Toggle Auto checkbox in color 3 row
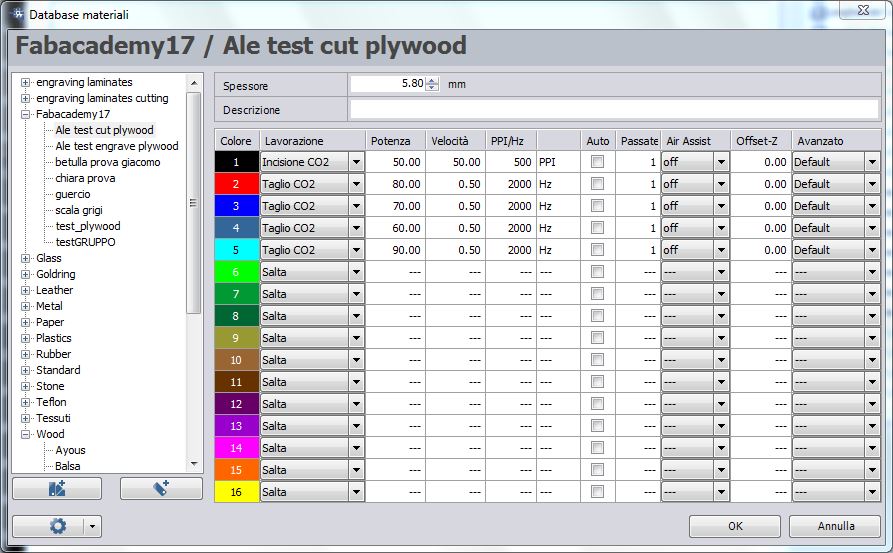Viewport: 893px width, 553px height. click(597, 206)
